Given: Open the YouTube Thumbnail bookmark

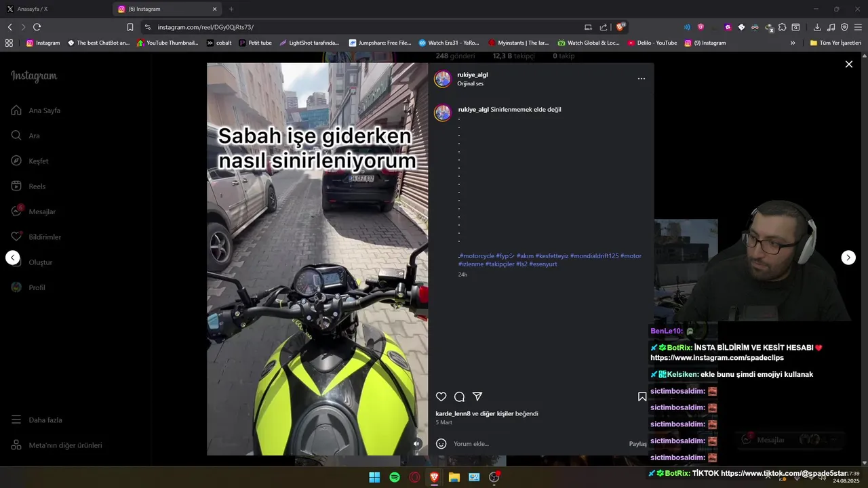Looking at the screenshot, I should [167, 43].
